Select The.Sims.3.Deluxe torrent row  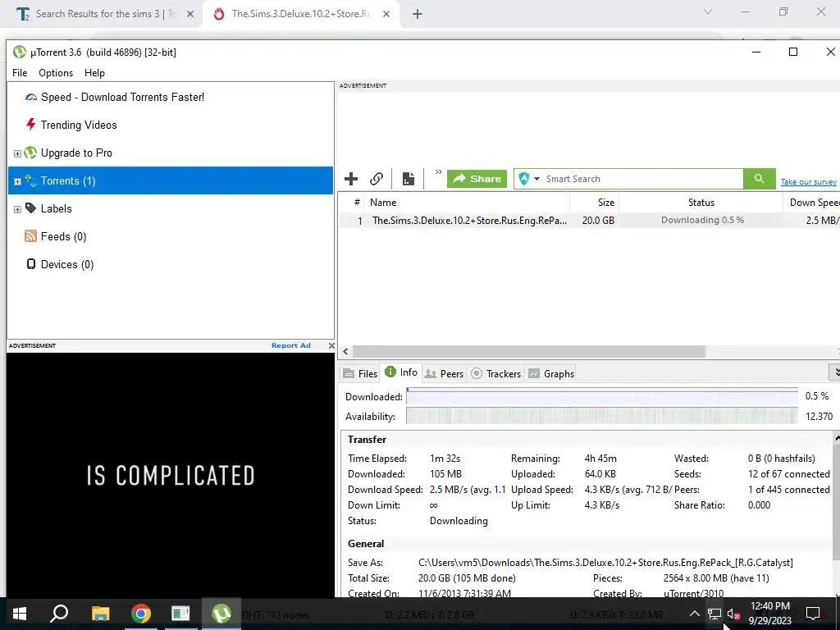click(x=589, y=220)
